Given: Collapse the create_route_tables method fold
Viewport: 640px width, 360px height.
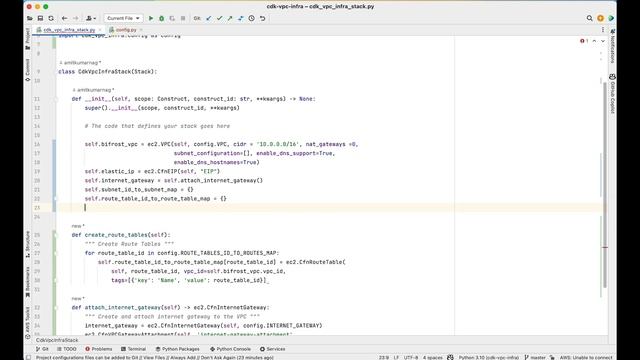Looking at the screenshot, I should (56, 235).
